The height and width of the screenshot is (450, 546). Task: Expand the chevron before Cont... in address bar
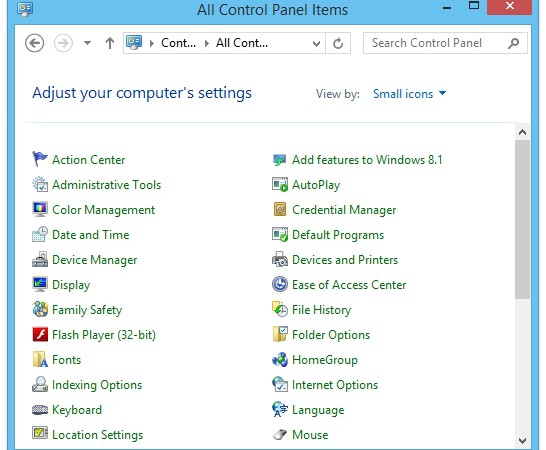[x=151, y=44]
